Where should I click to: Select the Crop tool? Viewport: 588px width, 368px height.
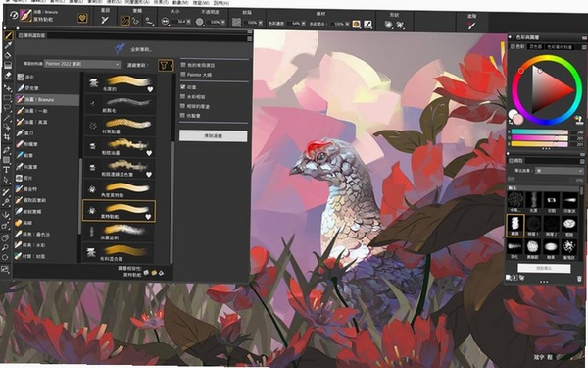(7, 137)
